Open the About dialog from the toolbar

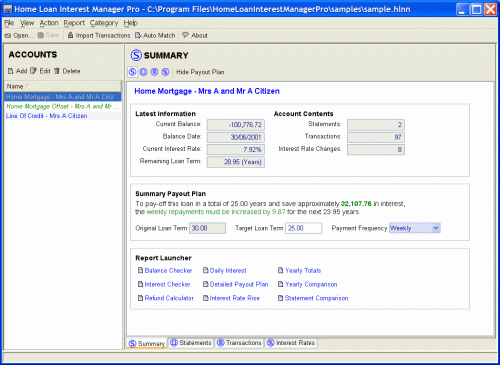[195, 35]
